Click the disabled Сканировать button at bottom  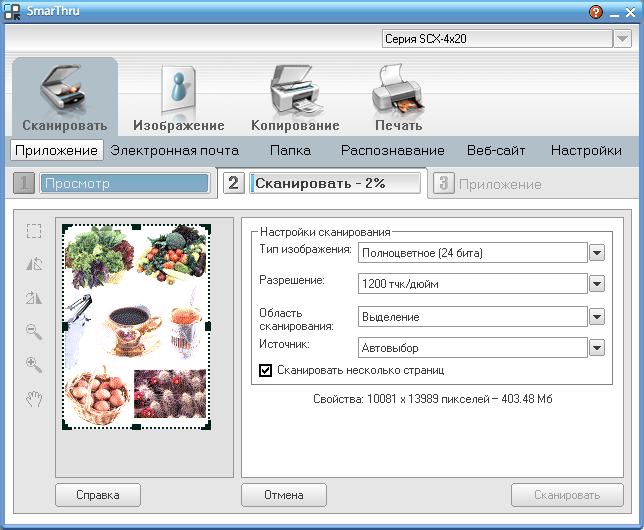pos(567,495)
